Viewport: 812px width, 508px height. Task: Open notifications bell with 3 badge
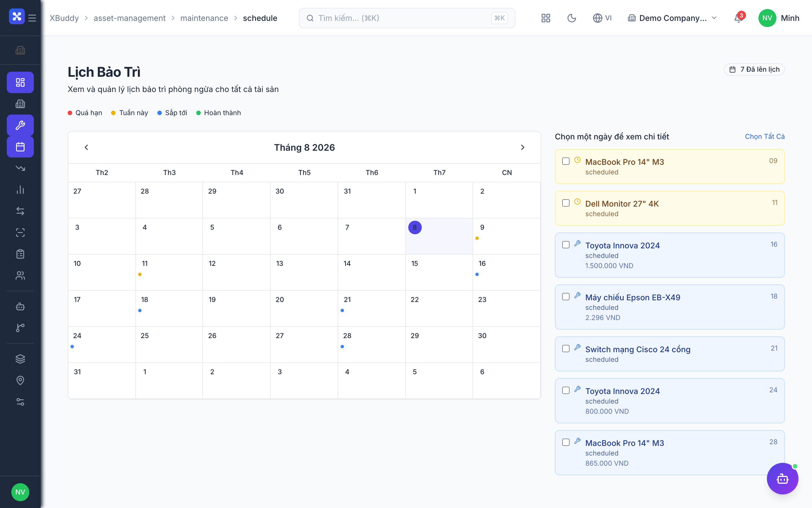tap(739, 18)
